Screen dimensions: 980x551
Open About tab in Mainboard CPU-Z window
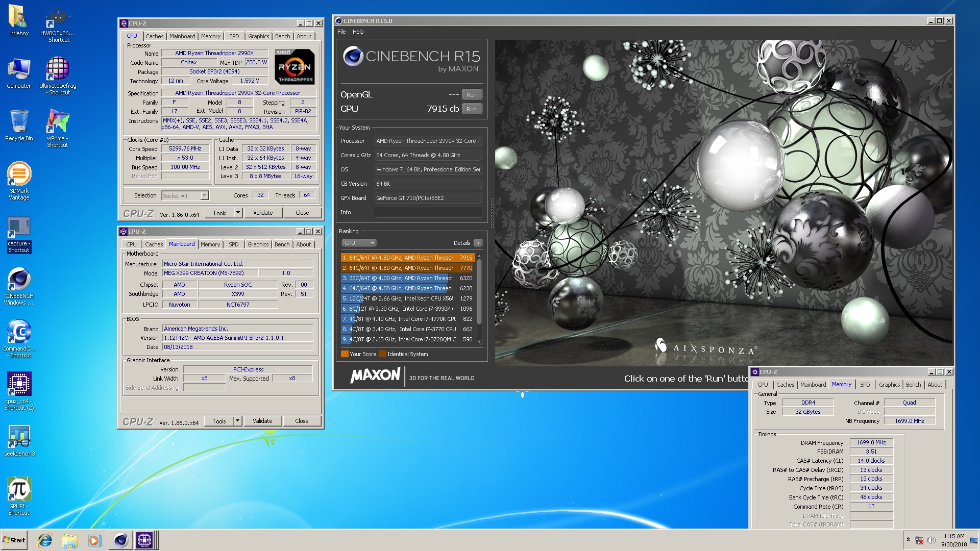pos(303,244)
